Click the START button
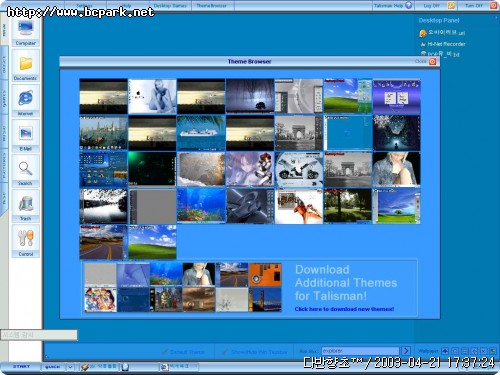This screenshot has height=375, width=500. [21, 367]
